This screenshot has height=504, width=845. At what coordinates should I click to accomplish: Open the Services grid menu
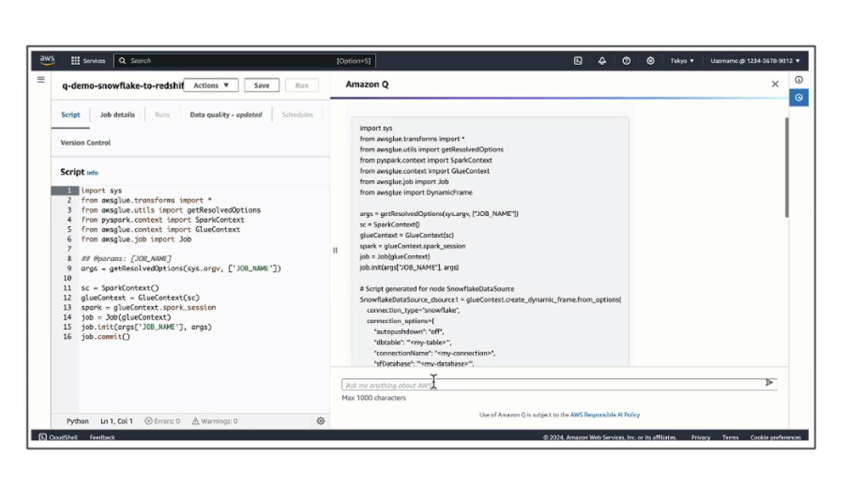click(88, 61)
